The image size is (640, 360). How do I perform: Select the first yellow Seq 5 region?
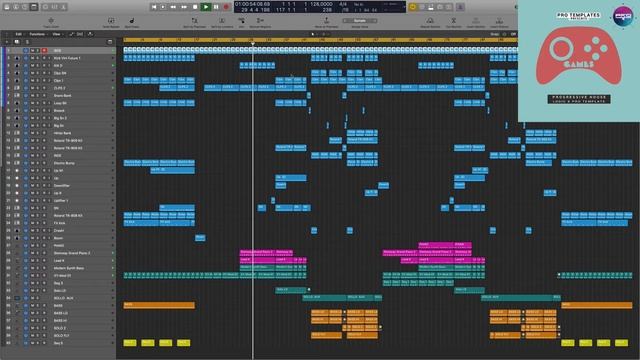pos(130,343)
